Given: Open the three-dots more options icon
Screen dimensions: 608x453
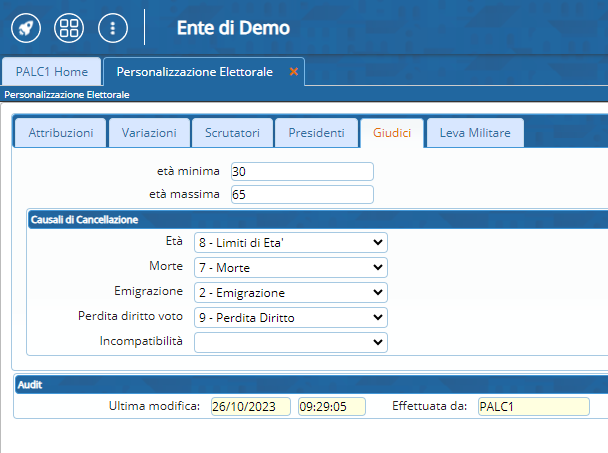Looking at the screenshot, I should [113, 28].
